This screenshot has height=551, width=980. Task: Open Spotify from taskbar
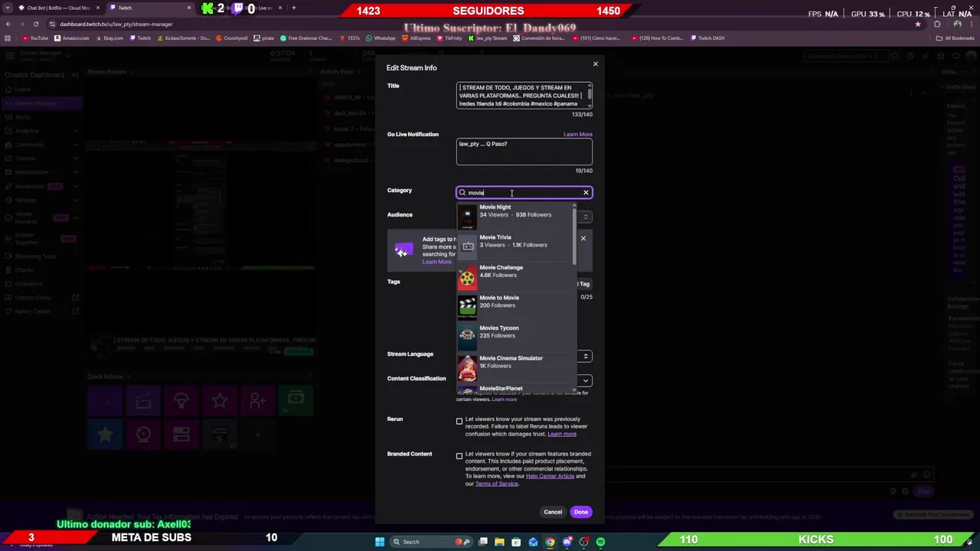[600, 542]
